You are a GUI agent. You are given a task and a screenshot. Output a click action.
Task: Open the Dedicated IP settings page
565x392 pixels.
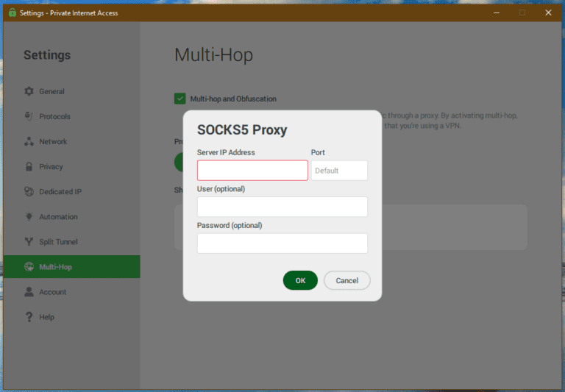tap(71, 191)
